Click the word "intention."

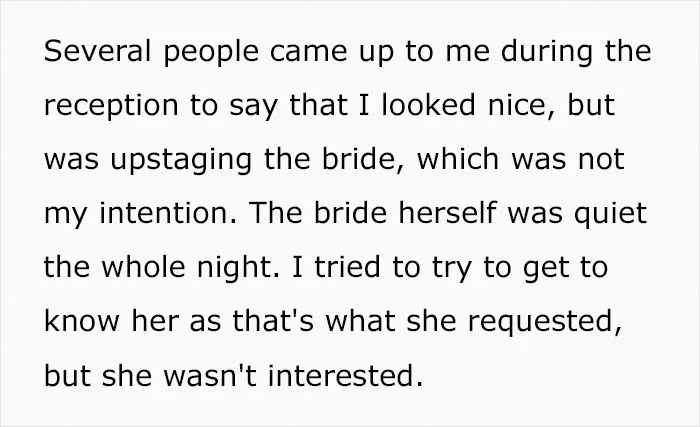click(x=168, y=213)
